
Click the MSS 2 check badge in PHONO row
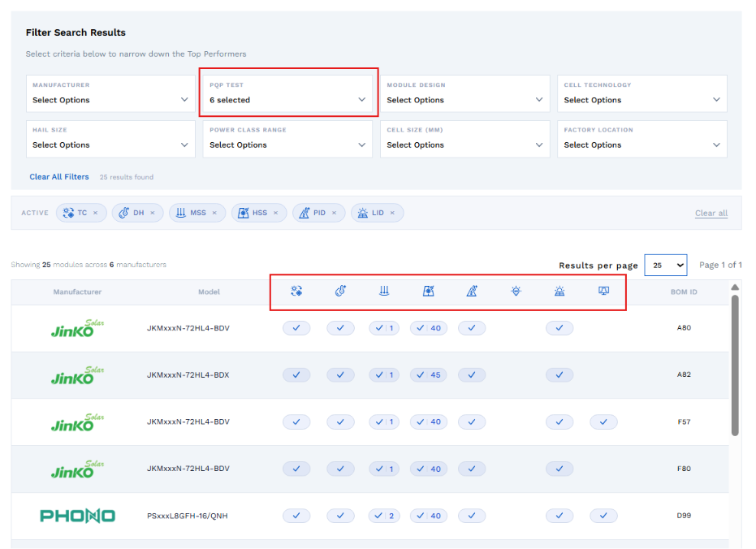click(x=384, y=516)
